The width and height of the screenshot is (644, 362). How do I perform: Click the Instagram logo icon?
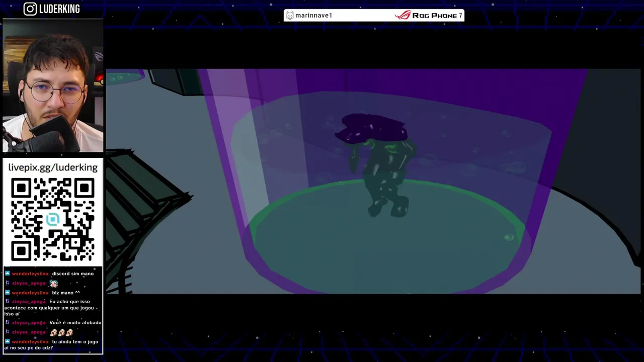(x=30, y=9)
